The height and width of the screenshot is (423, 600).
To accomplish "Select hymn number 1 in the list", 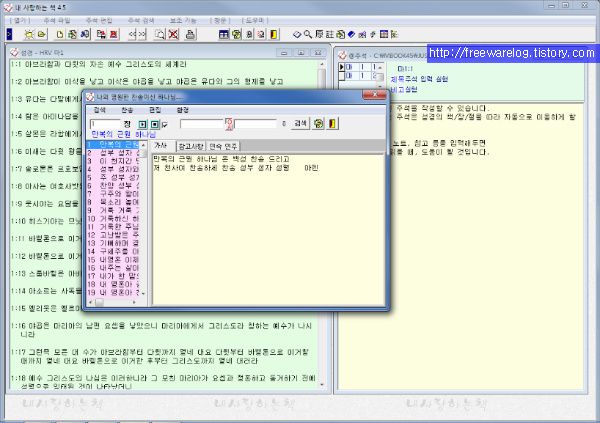I will [113, 144].
